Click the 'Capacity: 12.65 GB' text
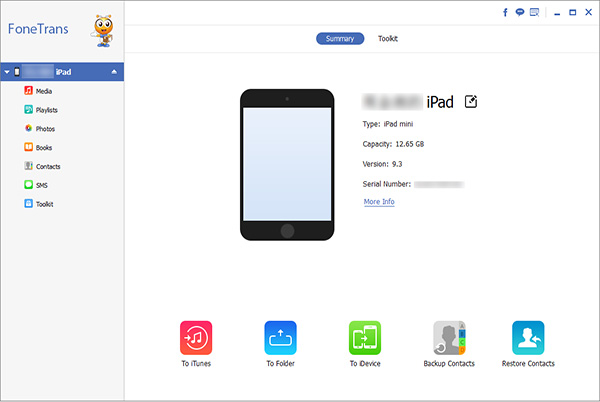This screenshot has height=402, width=600. (393, 144)
